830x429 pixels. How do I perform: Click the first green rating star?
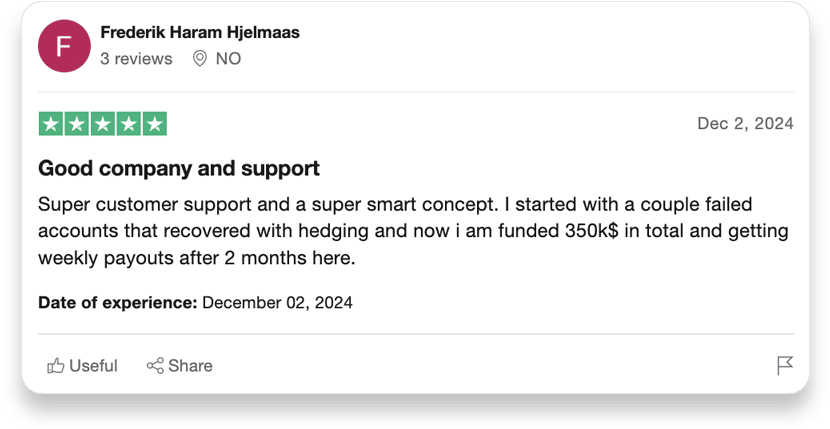tap(51, 124)
